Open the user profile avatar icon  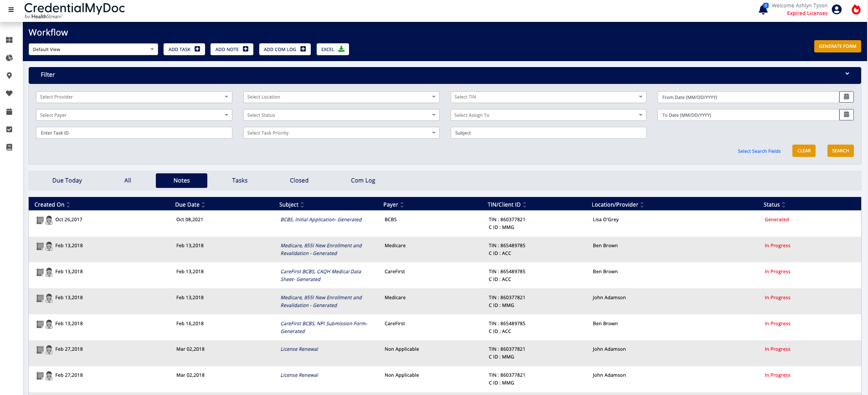click(x=837, y=10)
